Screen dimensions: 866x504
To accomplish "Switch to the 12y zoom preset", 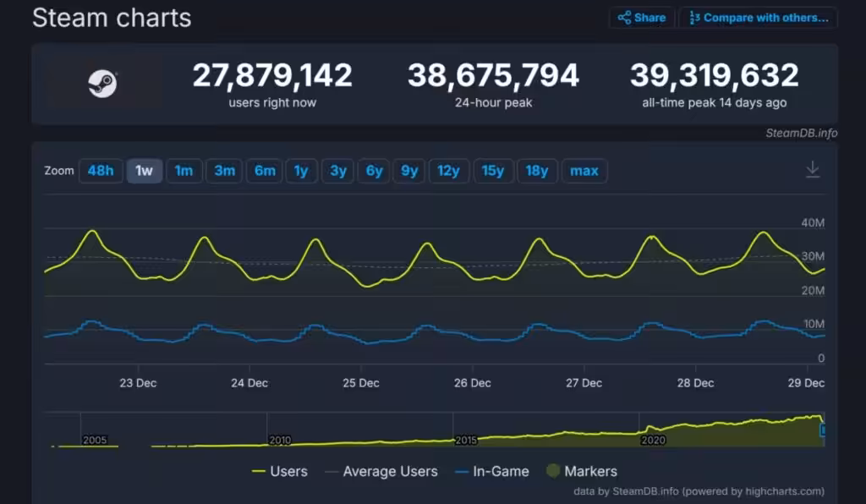I will [x=449, y=170].
